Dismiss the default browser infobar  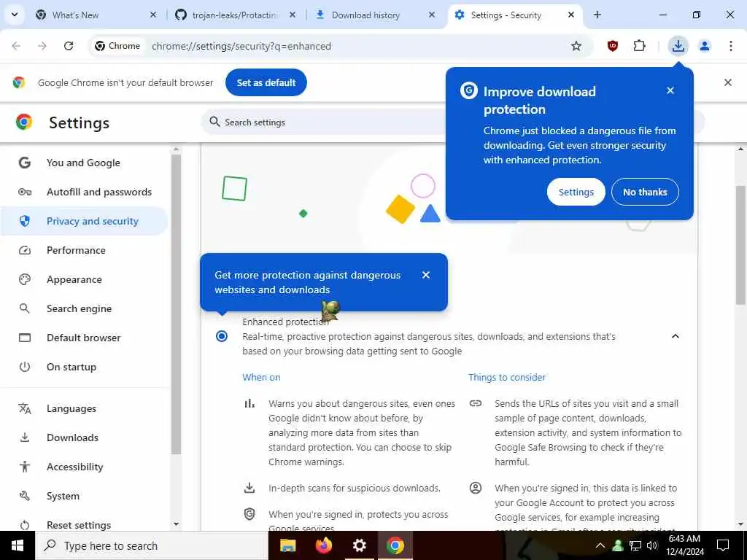coord(728,82)
